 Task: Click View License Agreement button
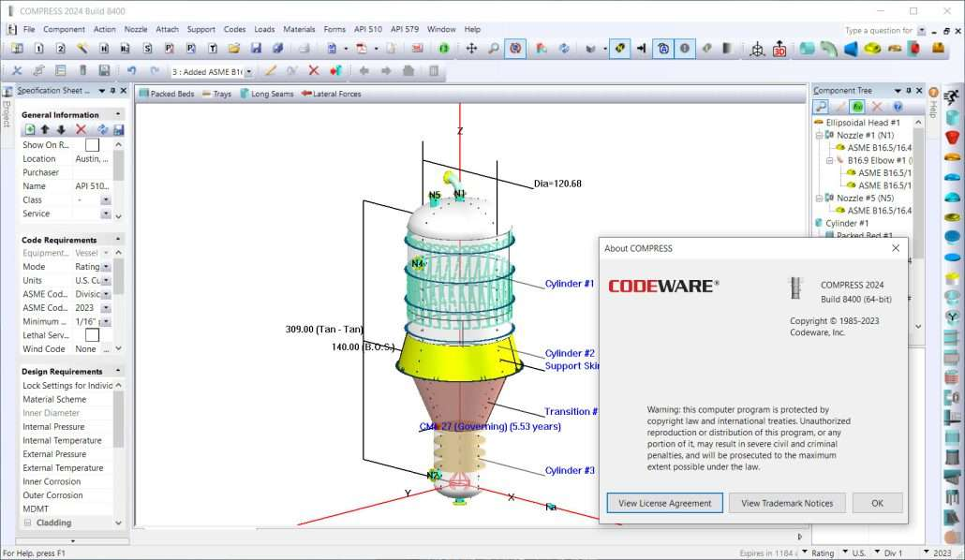coord(664,503)
